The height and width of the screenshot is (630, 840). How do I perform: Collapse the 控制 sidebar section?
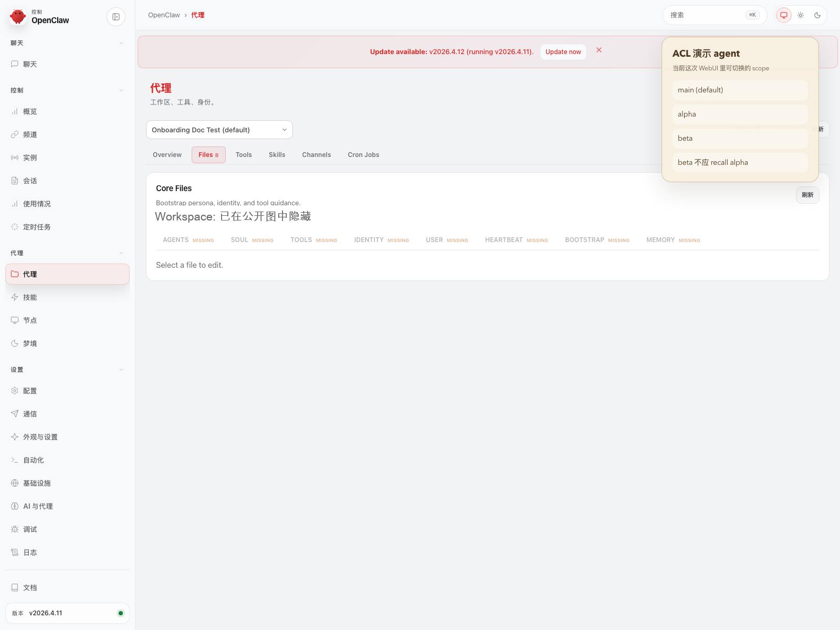[x=67, y=90]
